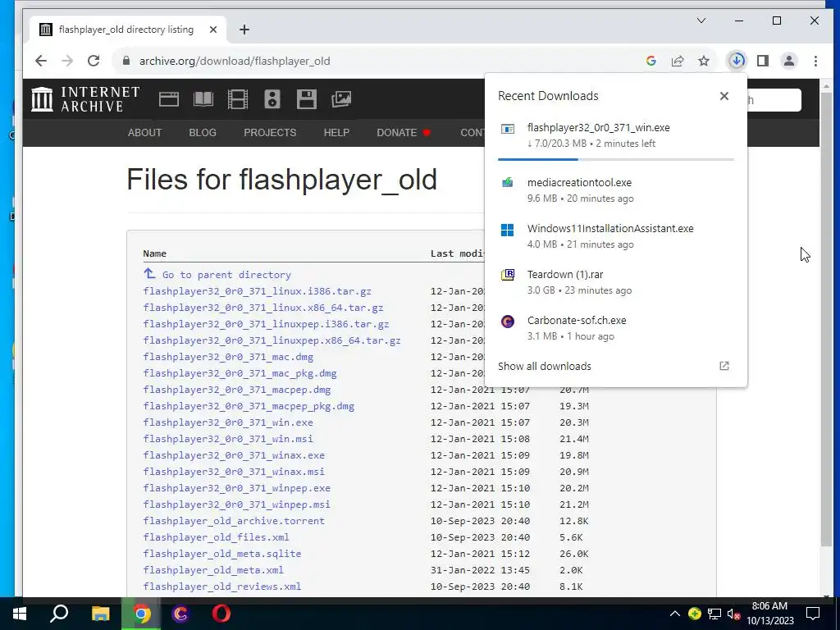Download flashplayer32_0r0_371_win.msi
Viewport: 840px width, 630px height.
(228, 439)
